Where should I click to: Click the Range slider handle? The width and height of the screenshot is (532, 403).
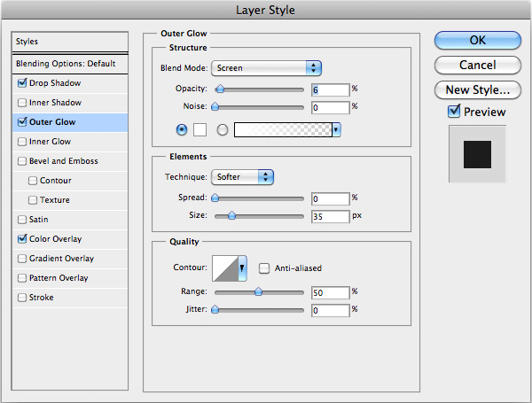[258, 291]
